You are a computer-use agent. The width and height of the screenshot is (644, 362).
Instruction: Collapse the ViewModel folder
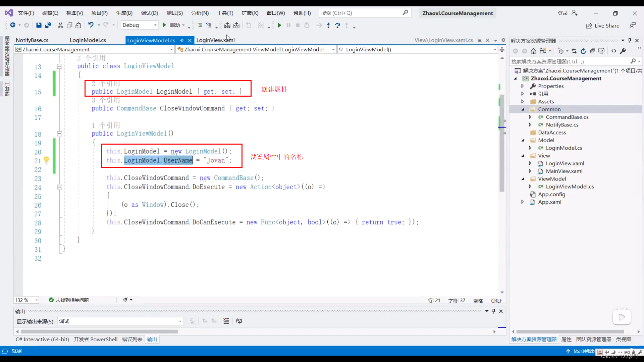tap(523, 179)
